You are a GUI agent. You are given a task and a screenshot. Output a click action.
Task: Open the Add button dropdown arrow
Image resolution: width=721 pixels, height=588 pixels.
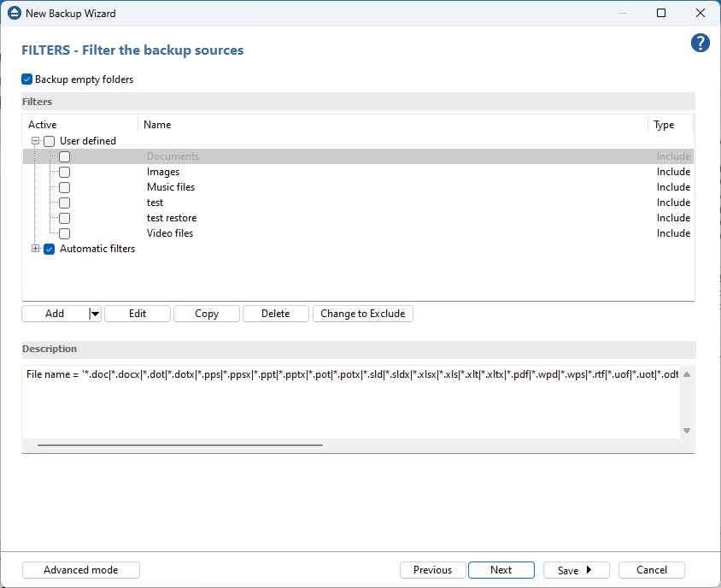pos(95,314)
